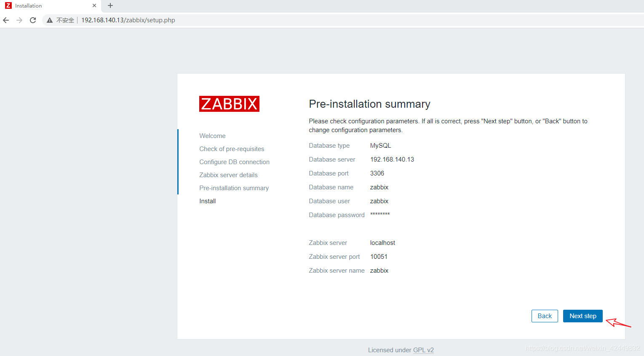The image size is (644, 356).
Task: Click the Database name value zabbix
Action: [x=379, y=187]
